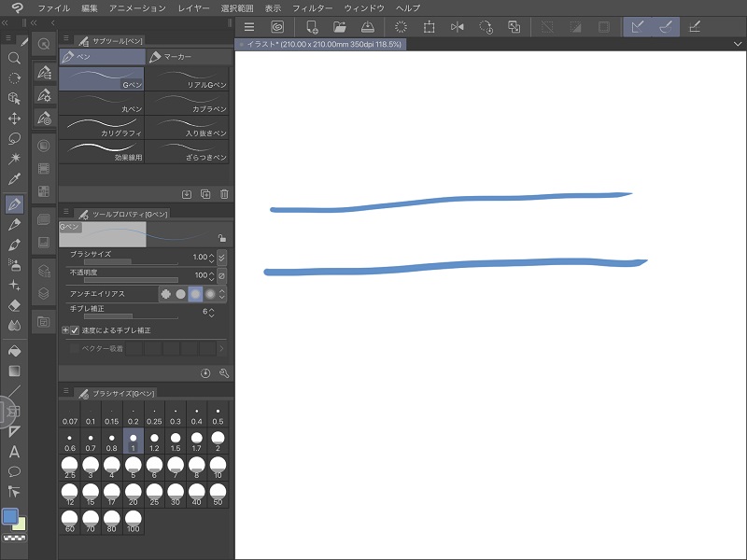Screen dimensions: 747x560
Task: Click the Flip horizontal icon
Action: [458, 27]
